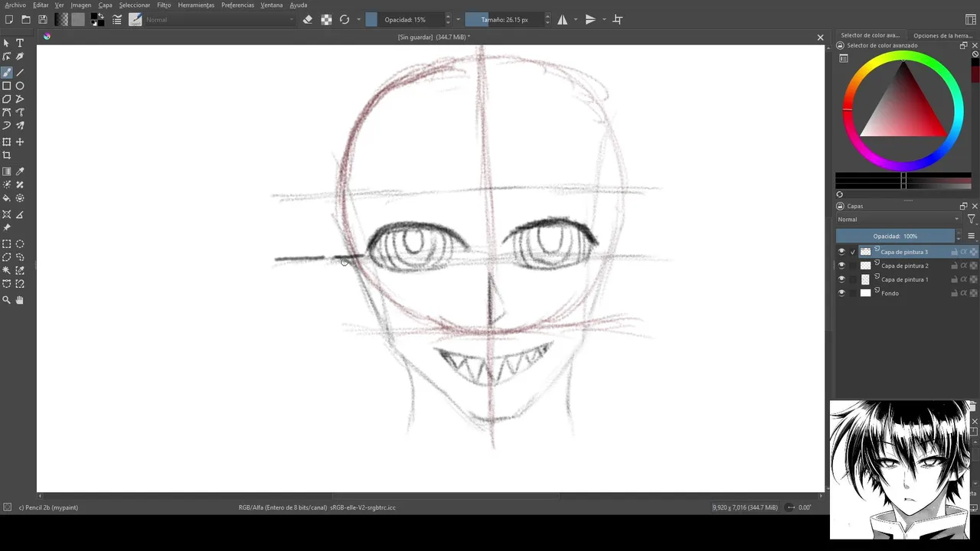
Task: Open the layer blend mode Normal dropdown
Action: pos(899,220)
